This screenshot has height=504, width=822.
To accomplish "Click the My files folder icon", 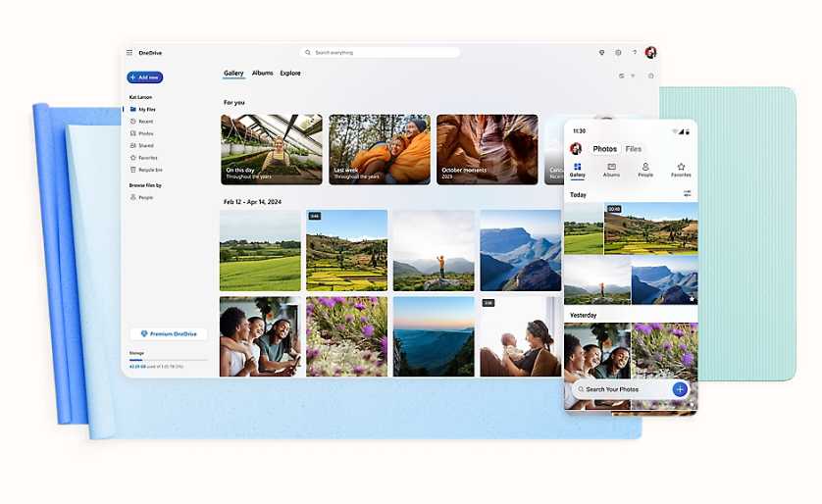I will [x=133, y=110].
